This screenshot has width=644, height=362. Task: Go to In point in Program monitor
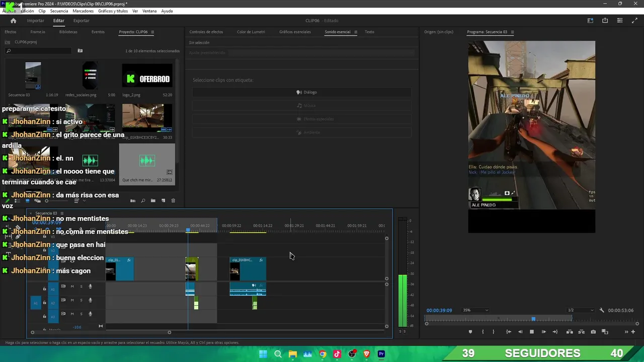point(509,332)
